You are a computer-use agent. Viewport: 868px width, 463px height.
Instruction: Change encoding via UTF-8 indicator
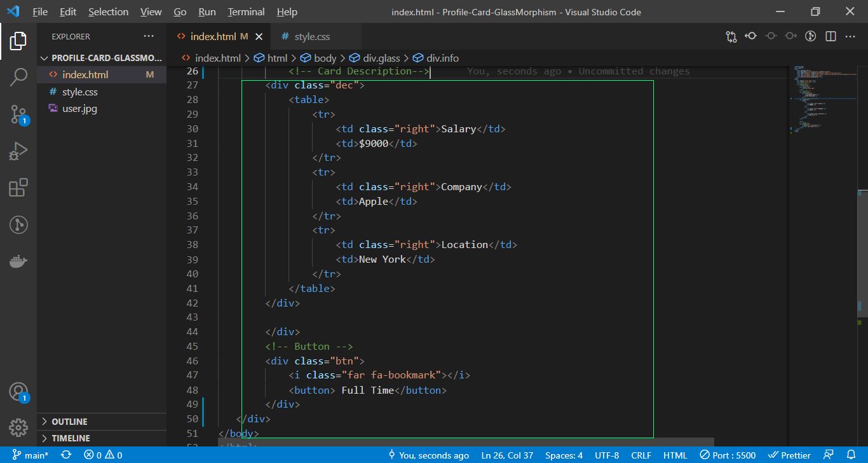[x=607, y=455]
